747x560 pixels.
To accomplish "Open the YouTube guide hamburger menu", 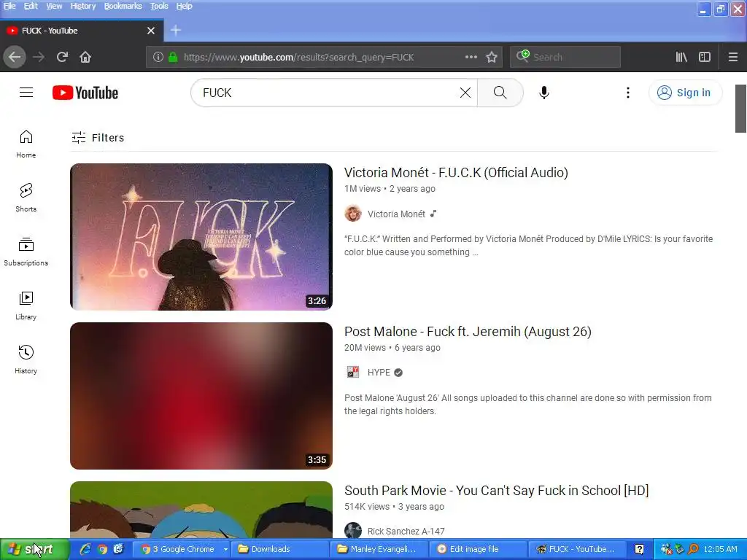I will (26, 93).
